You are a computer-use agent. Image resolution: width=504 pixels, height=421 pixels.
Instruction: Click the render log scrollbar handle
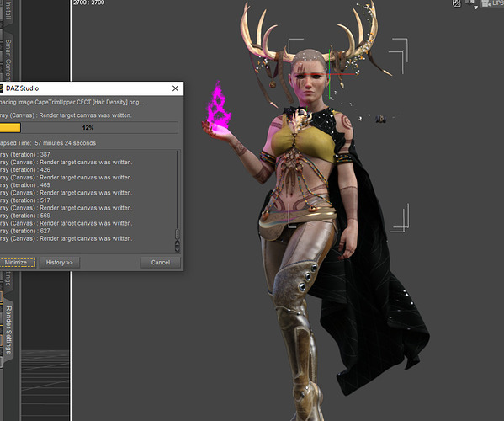(177, 233)
